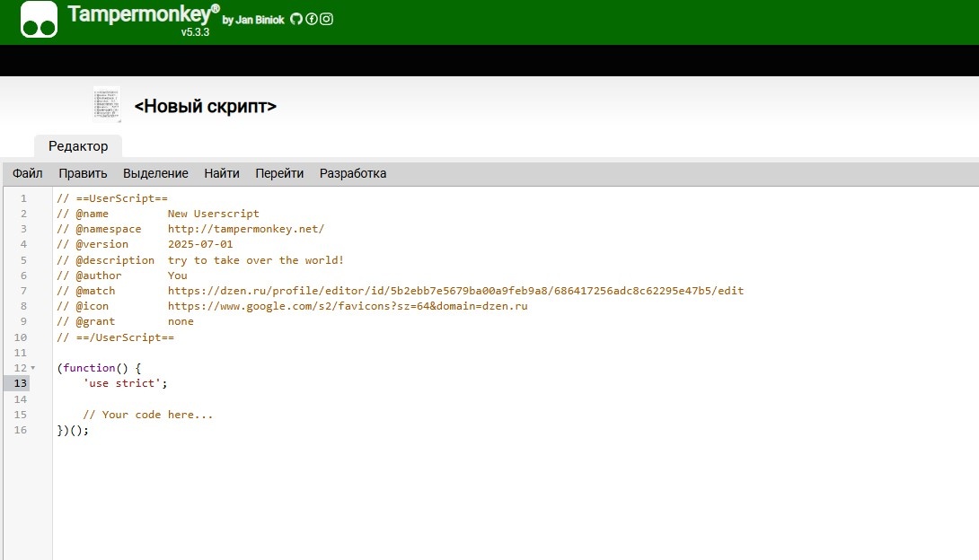Click the '// ==UserScript==' header line
Image resolution: width=979 pixels, height=560 pixels.
point(112,198)
